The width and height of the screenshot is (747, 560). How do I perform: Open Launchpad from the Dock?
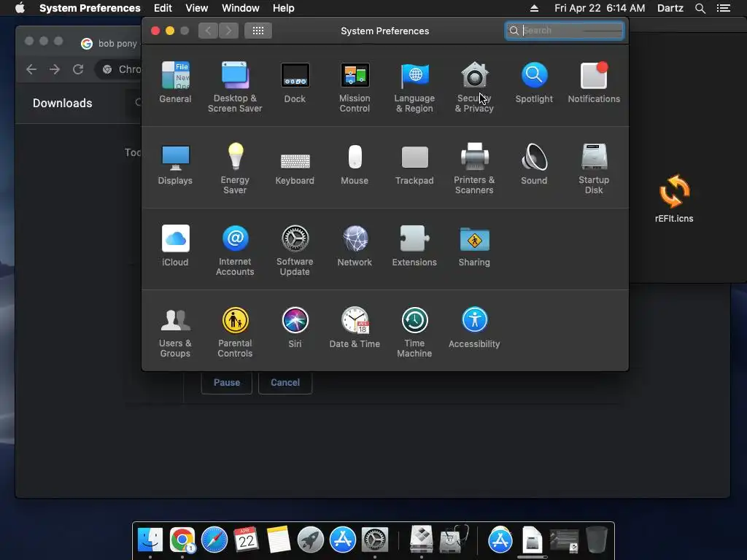(x=311, y=540)
